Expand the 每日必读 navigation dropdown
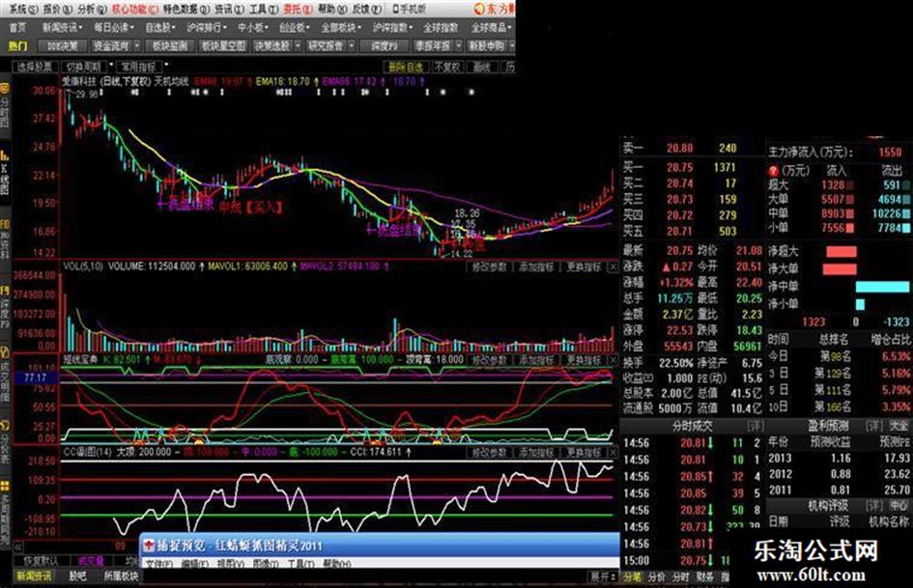913x588 pixels. click(114, 27)
